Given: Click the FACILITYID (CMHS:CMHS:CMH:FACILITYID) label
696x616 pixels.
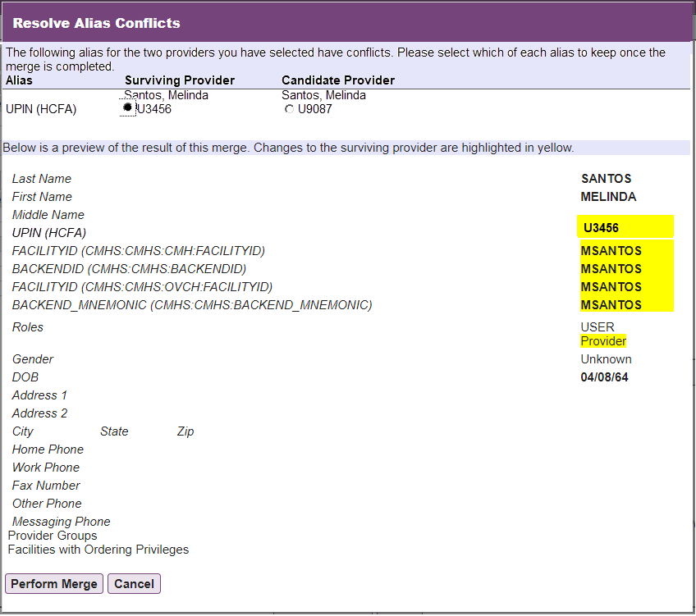Looking at the screenshot, I should click(x=139, y=251).
